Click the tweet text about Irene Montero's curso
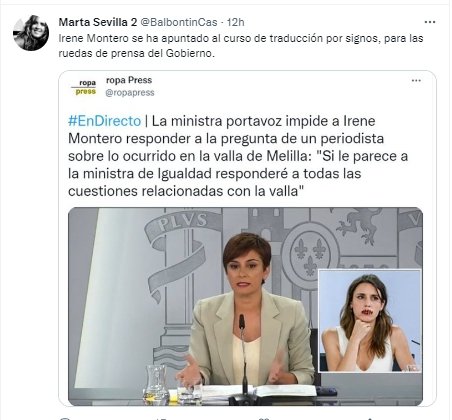 (x=241, y=46)
